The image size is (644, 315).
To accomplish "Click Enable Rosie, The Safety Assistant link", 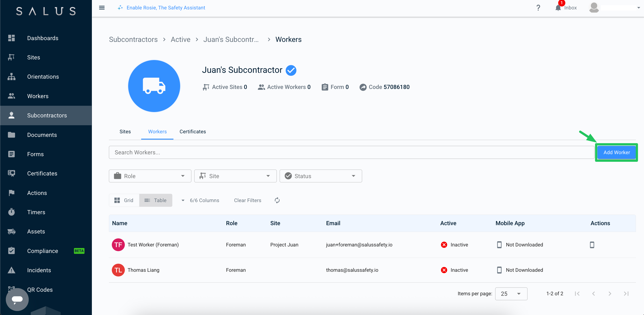I will tap(166, 7).
